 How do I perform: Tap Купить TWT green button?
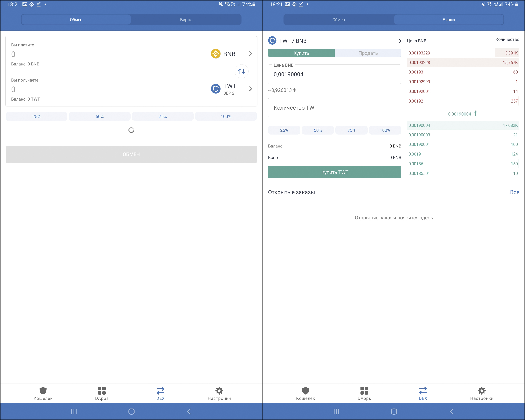[335, 172]
